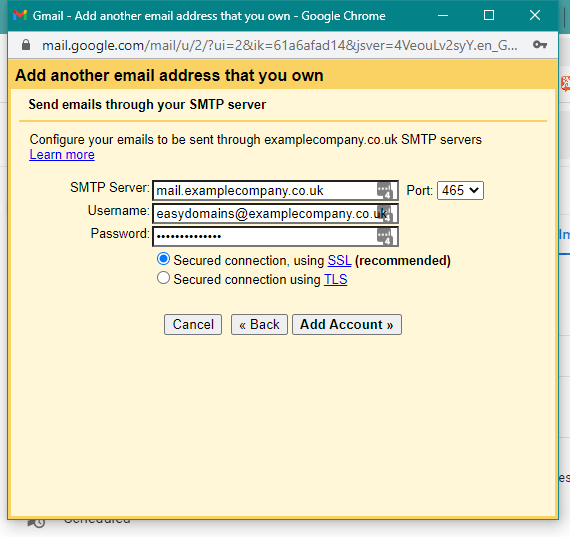Open the SSL hyperlink
The height and width of the screenshot is (537, 570).
tap(339, 260)
